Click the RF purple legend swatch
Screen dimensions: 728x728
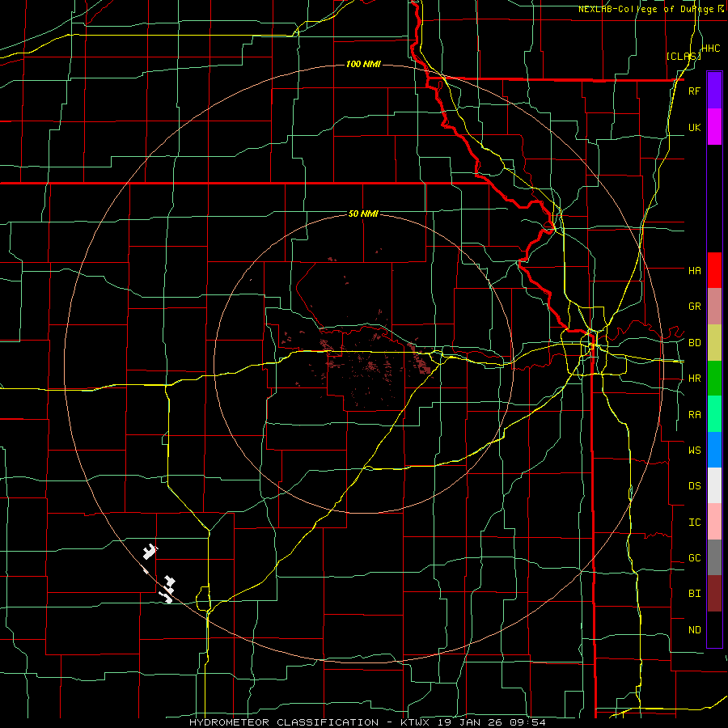714,91
